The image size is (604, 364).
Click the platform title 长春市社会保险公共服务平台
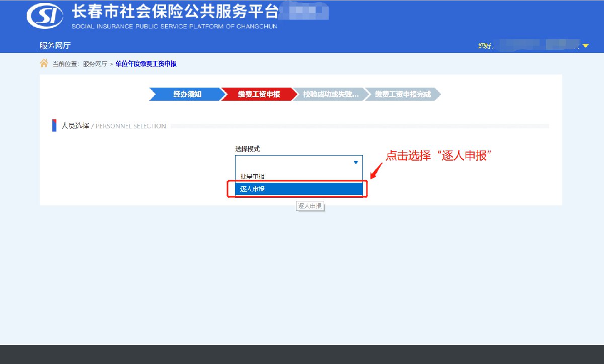tap(175, 11)
